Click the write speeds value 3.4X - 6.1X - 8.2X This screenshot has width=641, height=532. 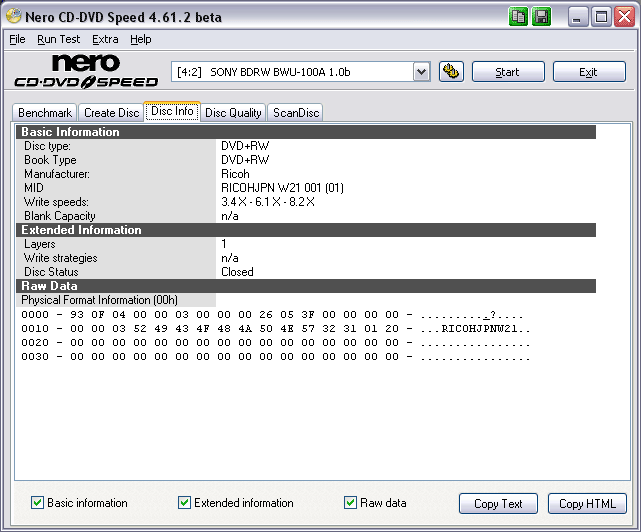[268, 202]
